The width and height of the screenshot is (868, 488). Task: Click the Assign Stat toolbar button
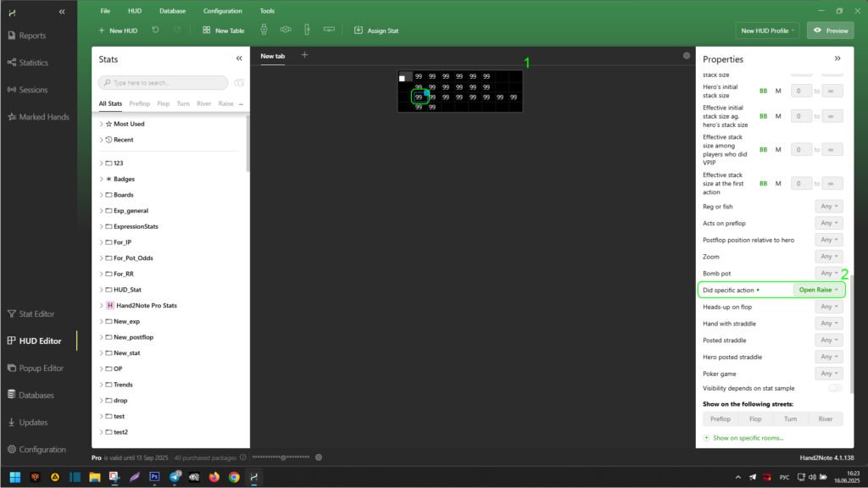376,30
